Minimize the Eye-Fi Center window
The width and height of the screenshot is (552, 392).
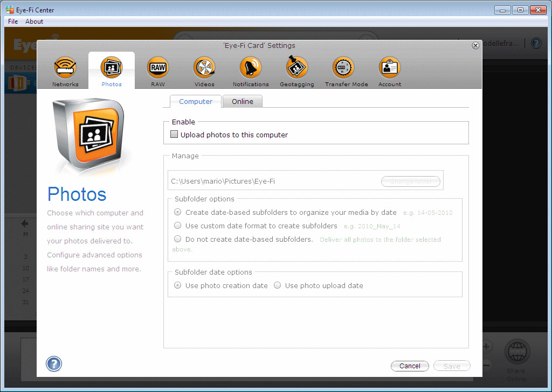pyautogui.click(x=502, y=10)
